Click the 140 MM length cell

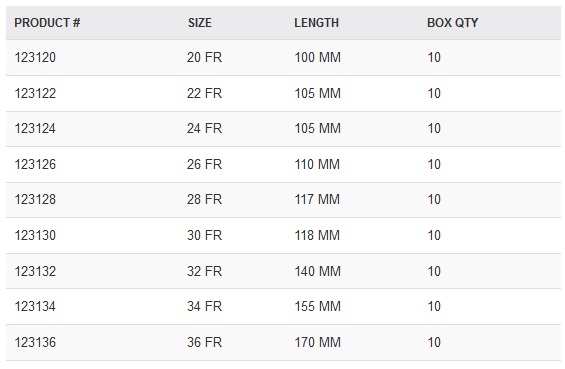click(317, 271)
